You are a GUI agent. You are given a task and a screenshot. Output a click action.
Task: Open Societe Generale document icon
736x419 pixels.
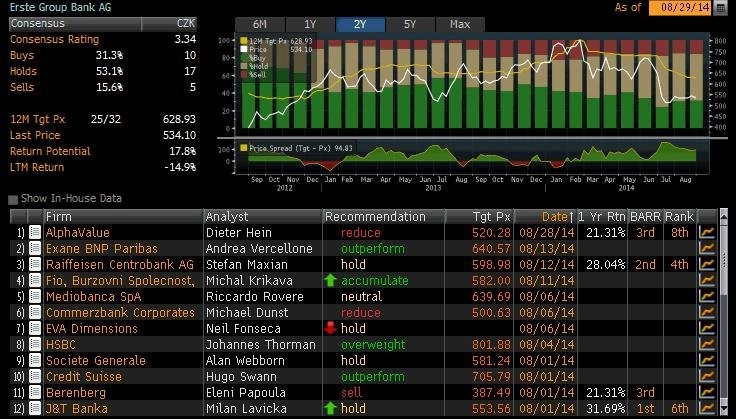(35, 360)
